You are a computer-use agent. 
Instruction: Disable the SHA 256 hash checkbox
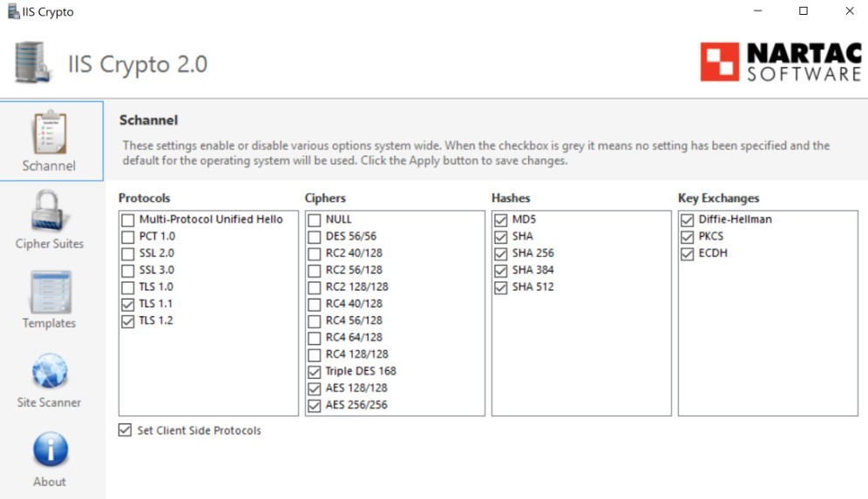click(501, 254)
